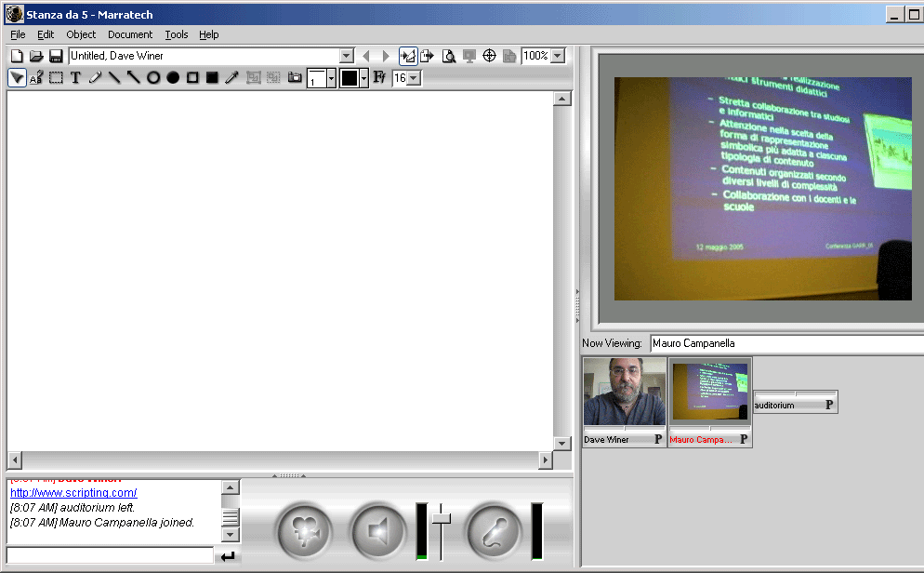
Task: Toggle the microphone button
Action: coord(493,531)
